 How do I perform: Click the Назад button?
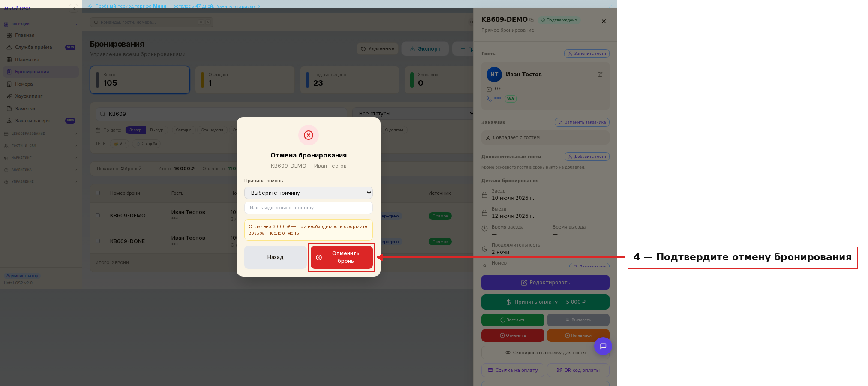point(275,257)
